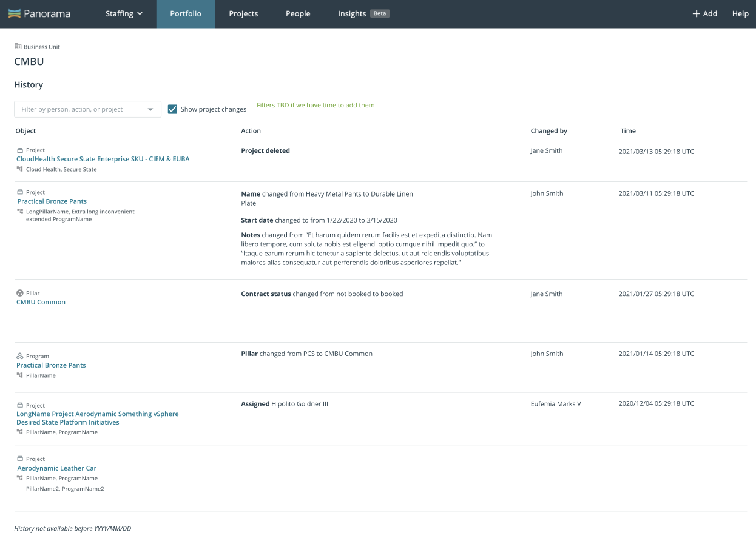The width and height of the screenshot is (756, 558).
Task: Click the Action column header
Action: [251, 131]
